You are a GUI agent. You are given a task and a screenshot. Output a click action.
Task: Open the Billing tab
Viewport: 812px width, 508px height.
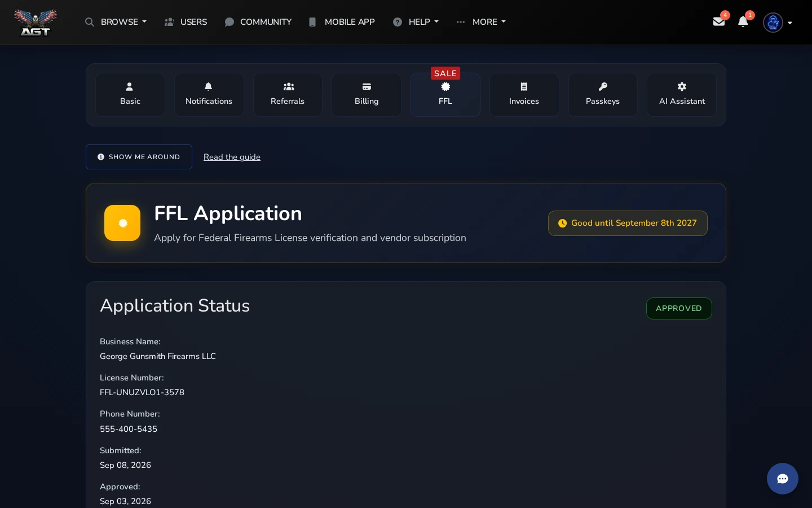(x=367, y=95)
